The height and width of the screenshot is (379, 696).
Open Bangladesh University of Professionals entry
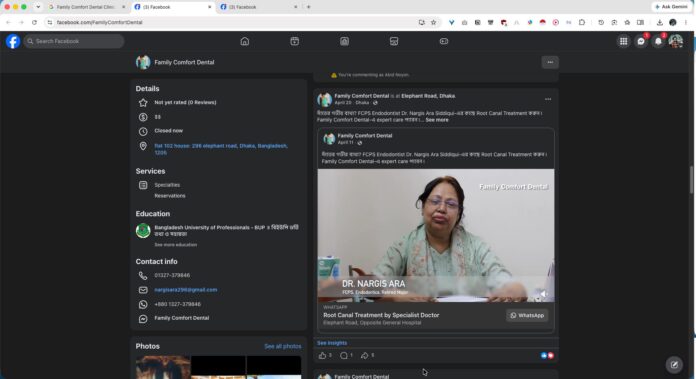coord(226,231)
